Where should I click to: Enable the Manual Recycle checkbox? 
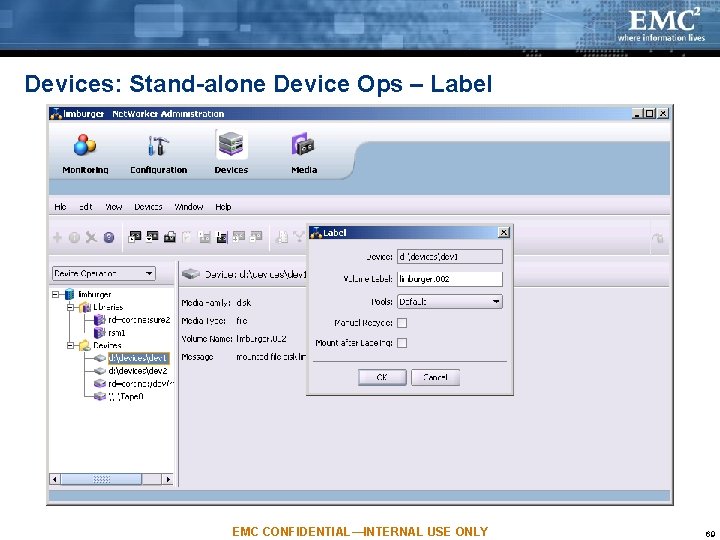[402, 323]
